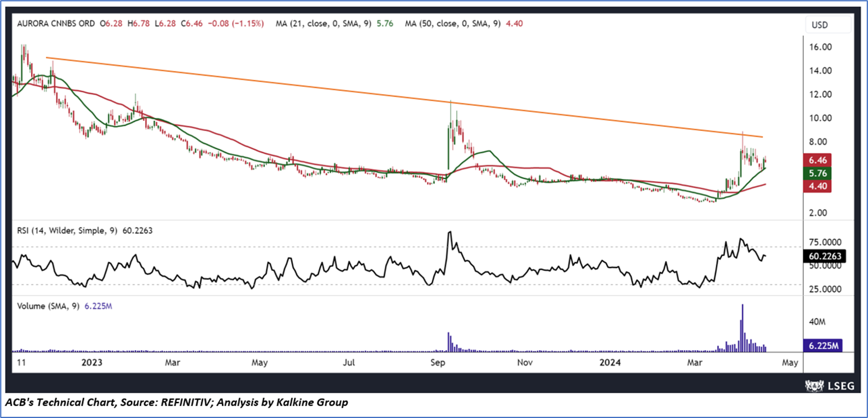Click the black 60.2263 RSI value tag
The image size is (868, 418).
point(825,256)
